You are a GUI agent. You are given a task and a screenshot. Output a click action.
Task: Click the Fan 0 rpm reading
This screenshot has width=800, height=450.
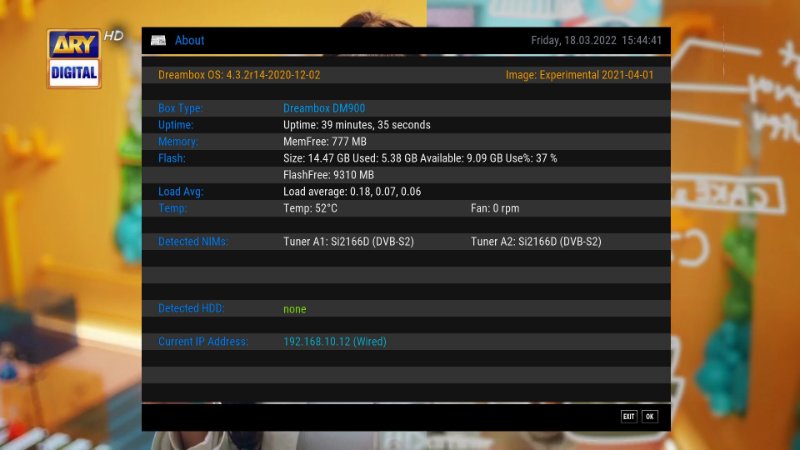point(495,208)
